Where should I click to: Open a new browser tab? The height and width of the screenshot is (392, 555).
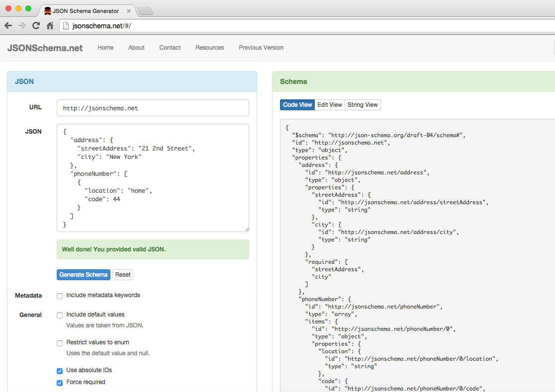144,10
